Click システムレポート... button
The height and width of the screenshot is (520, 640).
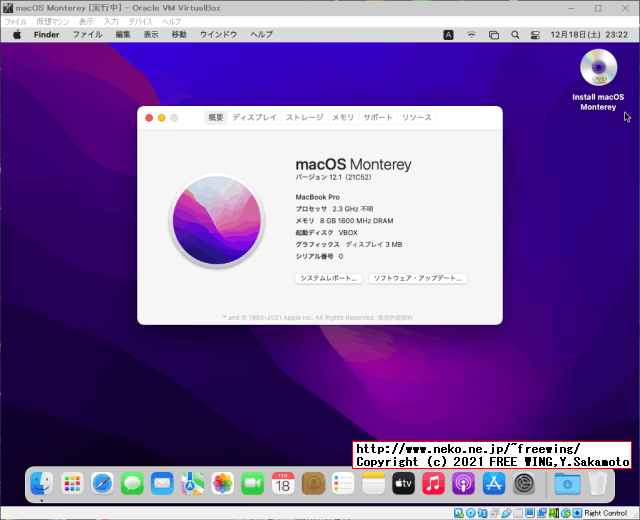(329, 278)
